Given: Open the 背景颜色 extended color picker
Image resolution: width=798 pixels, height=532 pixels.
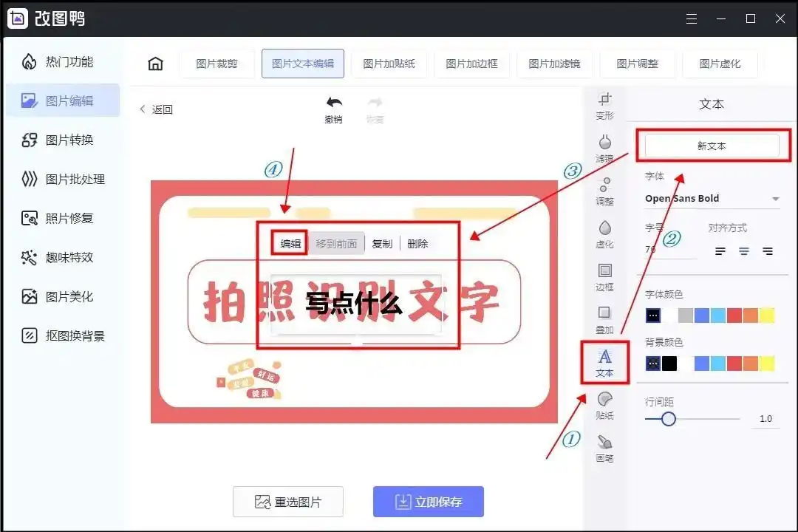Looking at the screenshot, I should [x=652, y=362].
